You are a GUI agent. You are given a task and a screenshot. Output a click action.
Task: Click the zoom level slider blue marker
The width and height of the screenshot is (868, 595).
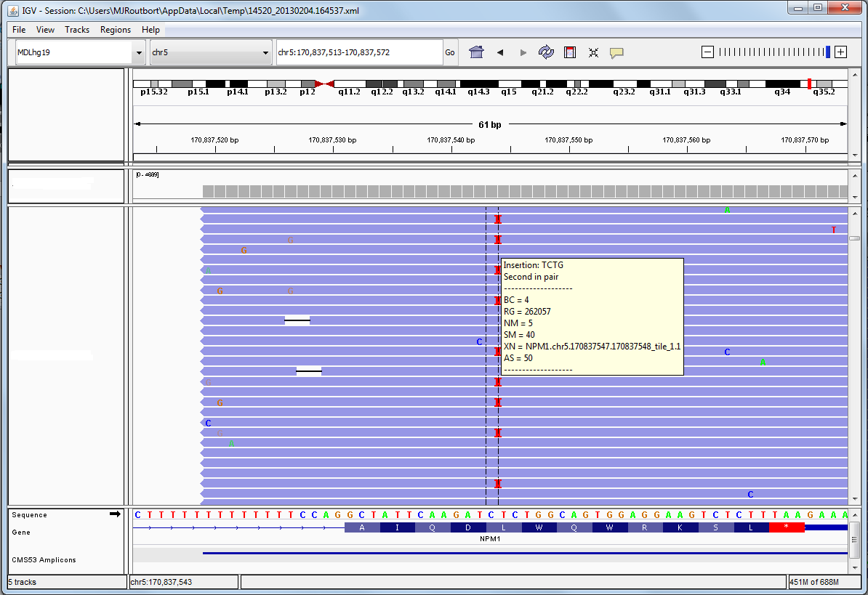tap(827, 52)
